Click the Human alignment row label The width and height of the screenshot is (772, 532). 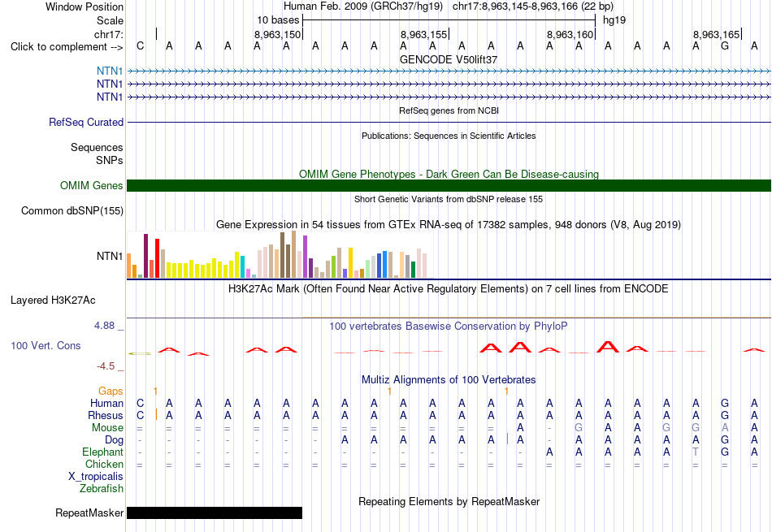106,403
